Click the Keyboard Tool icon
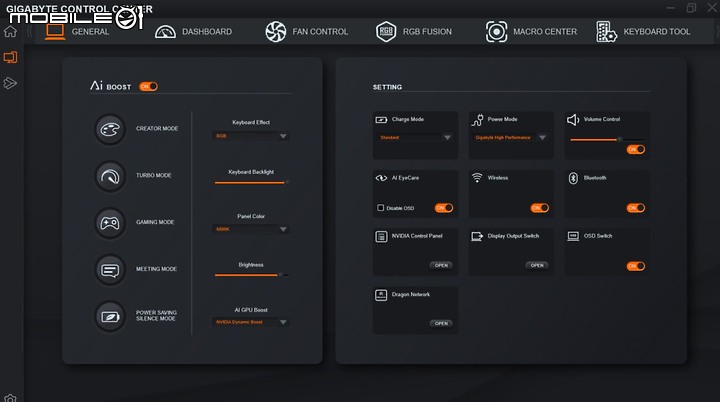 point(606,32)
